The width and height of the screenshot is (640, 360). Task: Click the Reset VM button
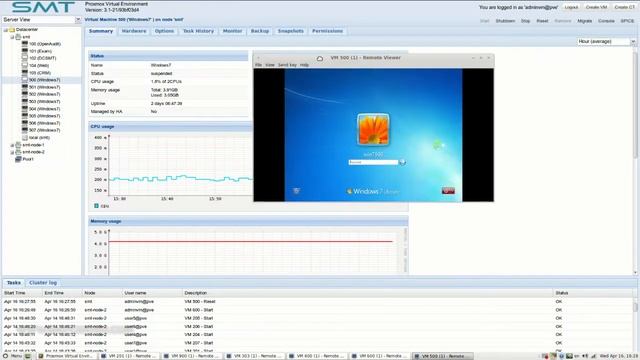click(x=542, y=21)
